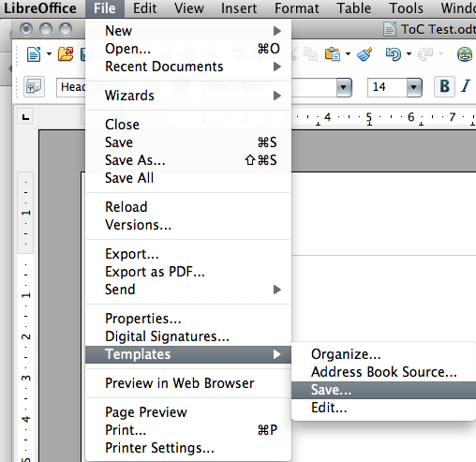Select the Clone Formatting paintbrush icon

(x=364, y=54)
